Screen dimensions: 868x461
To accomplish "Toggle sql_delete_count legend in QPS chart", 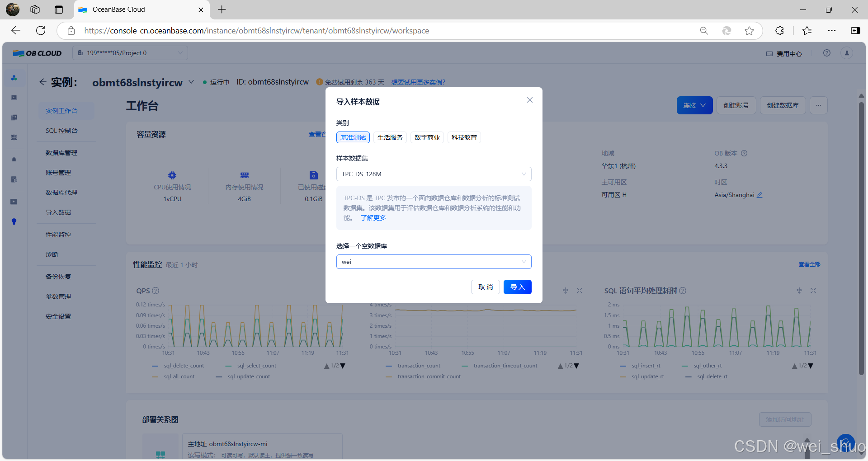I will 179,366.
